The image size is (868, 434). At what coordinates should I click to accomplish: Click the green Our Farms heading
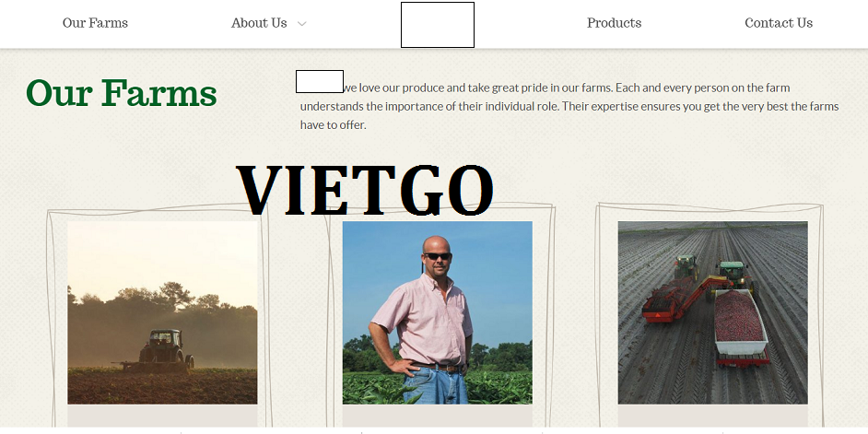point(122,93)
